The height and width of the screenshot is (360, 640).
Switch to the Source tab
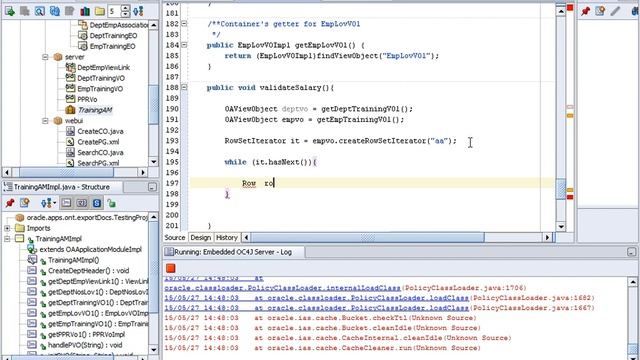[x=175, y=238]
